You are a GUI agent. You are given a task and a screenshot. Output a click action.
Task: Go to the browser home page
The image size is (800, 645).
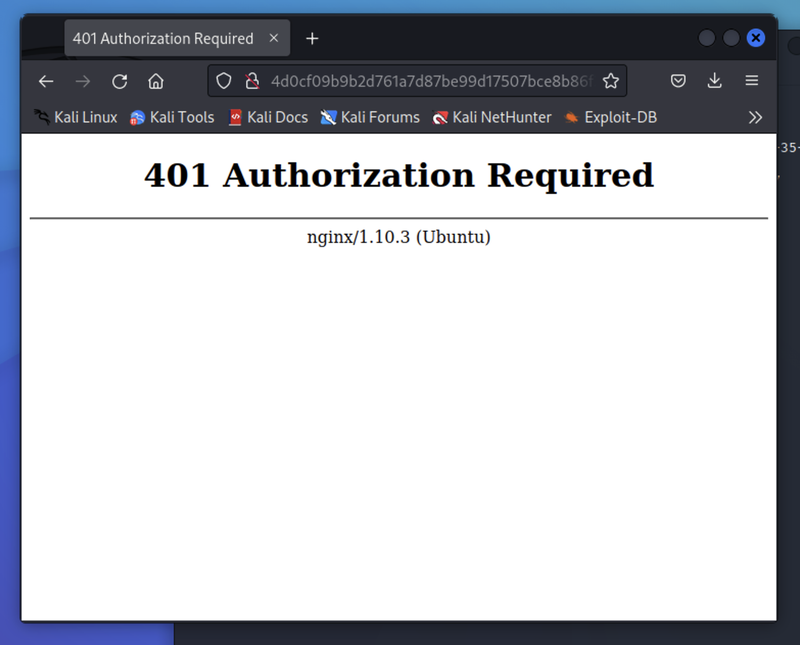click(156, 80)
